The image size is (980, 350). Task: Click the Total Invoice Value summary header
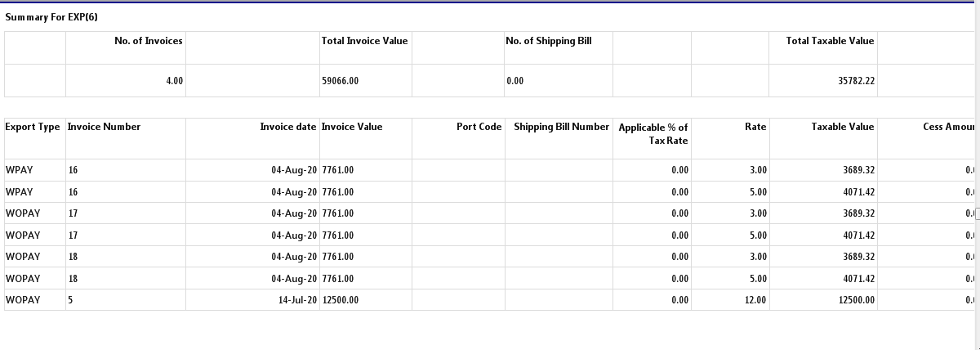[x=364, y=41]
